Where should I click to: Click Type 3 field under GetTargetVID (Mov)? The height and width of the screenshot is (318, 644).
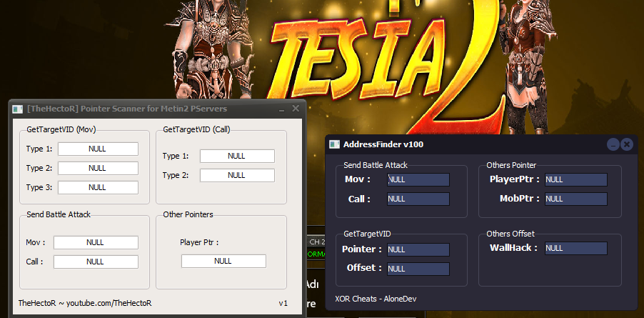coord(98,187)
